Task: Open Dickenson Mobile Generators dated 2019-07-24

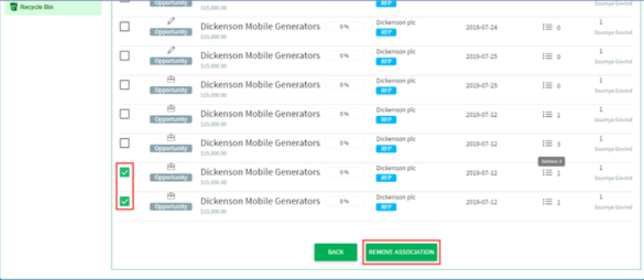Action: 260,26
